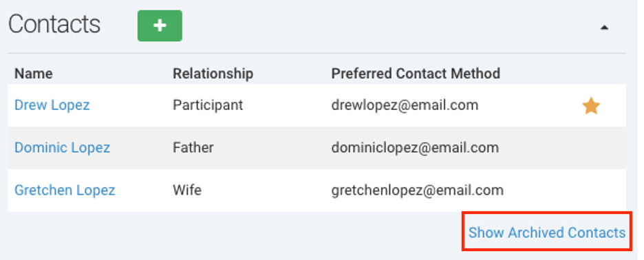Click the green plus add contact button

[160, 26]
